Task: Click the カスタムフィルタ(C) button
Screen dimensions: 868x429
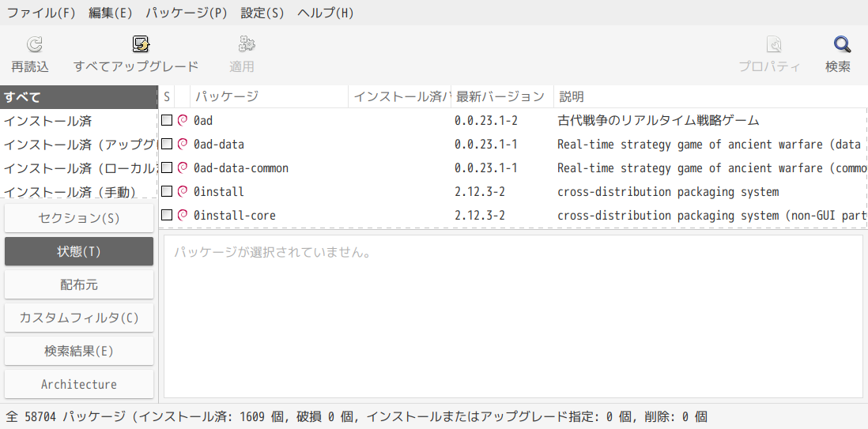Action: [x=79, y=318]
